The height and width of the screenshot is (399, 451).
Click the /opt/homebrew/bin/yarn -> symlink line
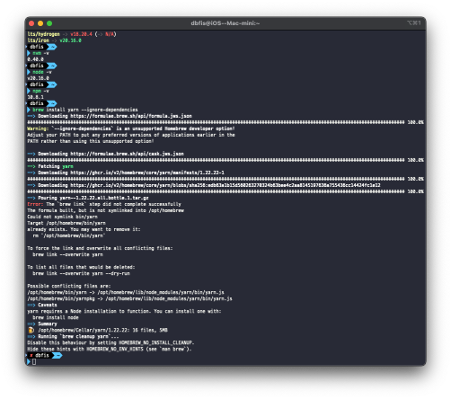pos(126,292)
